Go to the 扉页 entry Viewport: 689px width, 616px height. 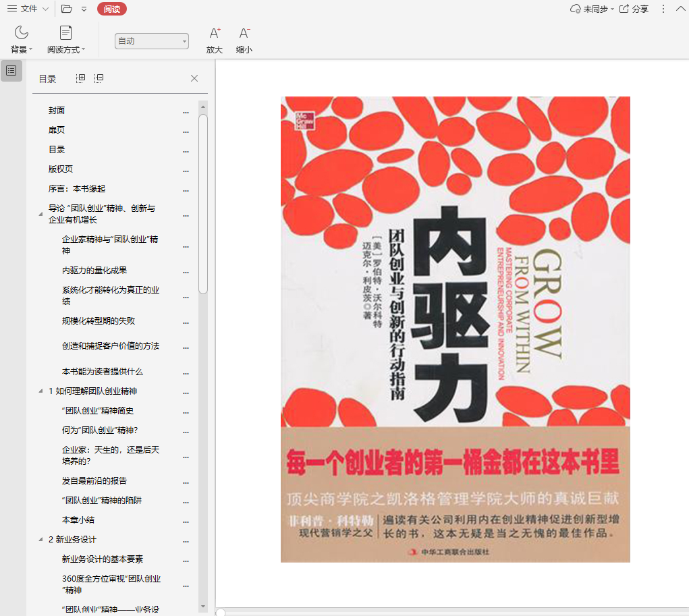click(x=57, y=130)
